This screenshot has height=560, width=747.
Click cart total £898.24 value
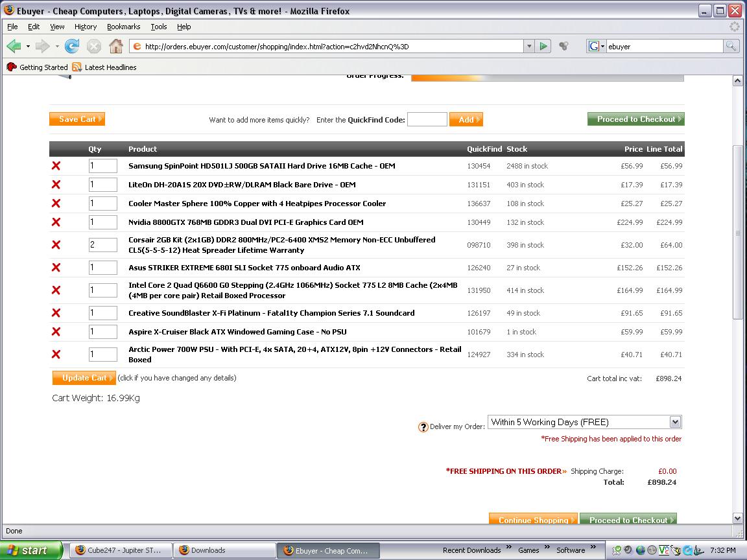pos(669,379)
